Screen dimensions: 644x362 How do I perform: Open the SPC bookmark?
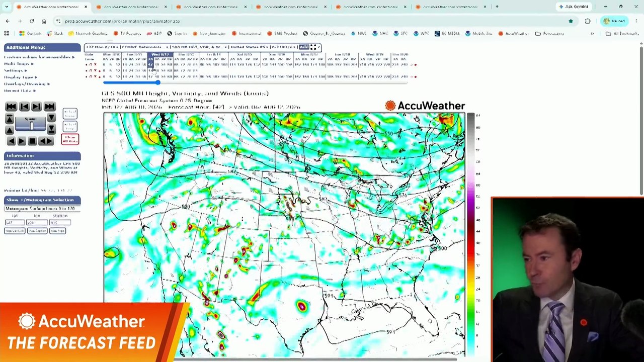click(400, 33)
